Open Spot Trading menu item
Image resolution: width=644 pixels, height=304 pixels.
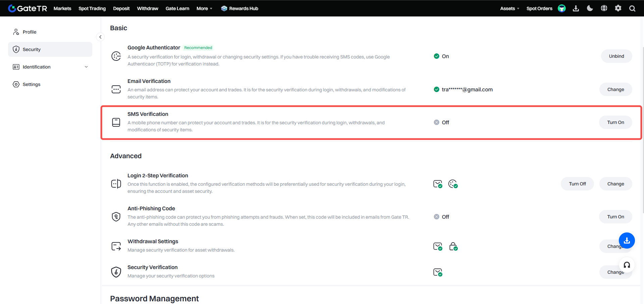coord(92,8)
